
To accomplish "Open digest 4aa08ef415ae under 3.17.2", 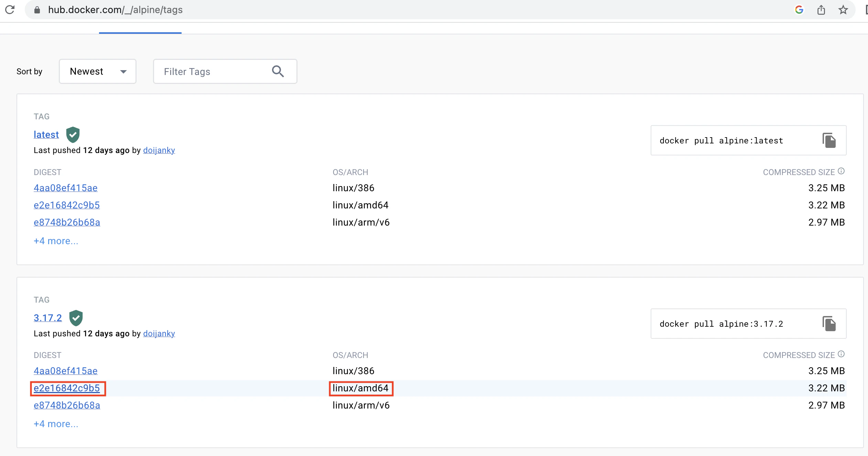I will (x=66, y=371).
